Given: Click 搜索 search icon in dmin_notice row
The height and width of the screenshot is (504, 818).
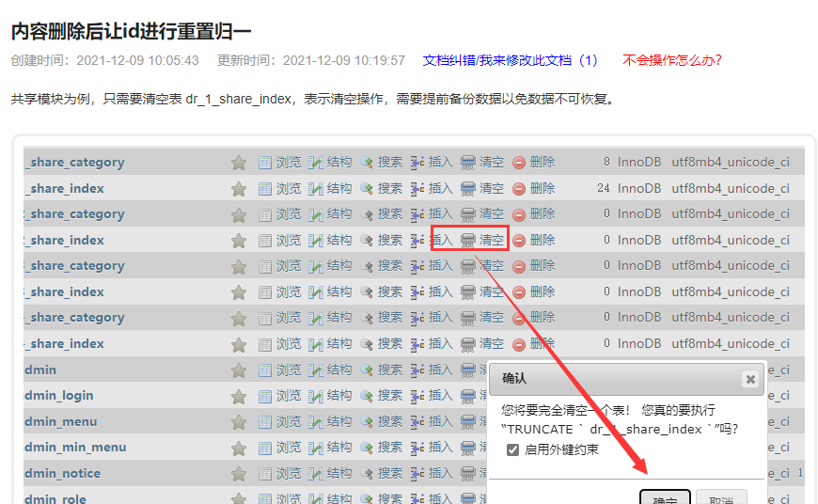Looking at the screenshot, I should 367,473.
